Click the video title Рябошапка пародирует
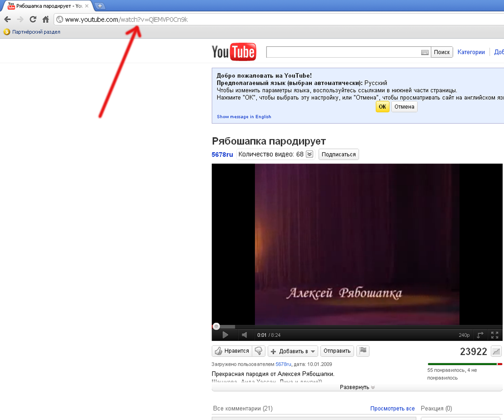504x420 pixels. click(269, 141)
